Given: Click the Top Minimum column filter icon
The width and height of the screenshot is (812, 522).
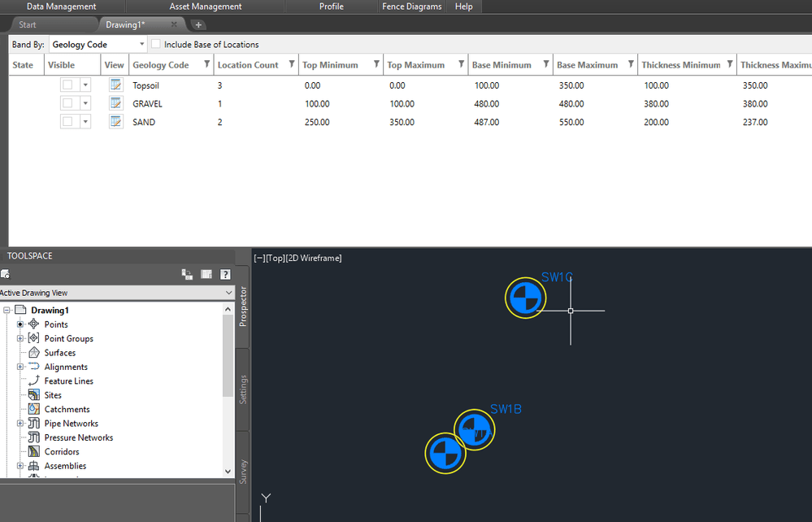Looking at the screenshot, I should (376, 64).
